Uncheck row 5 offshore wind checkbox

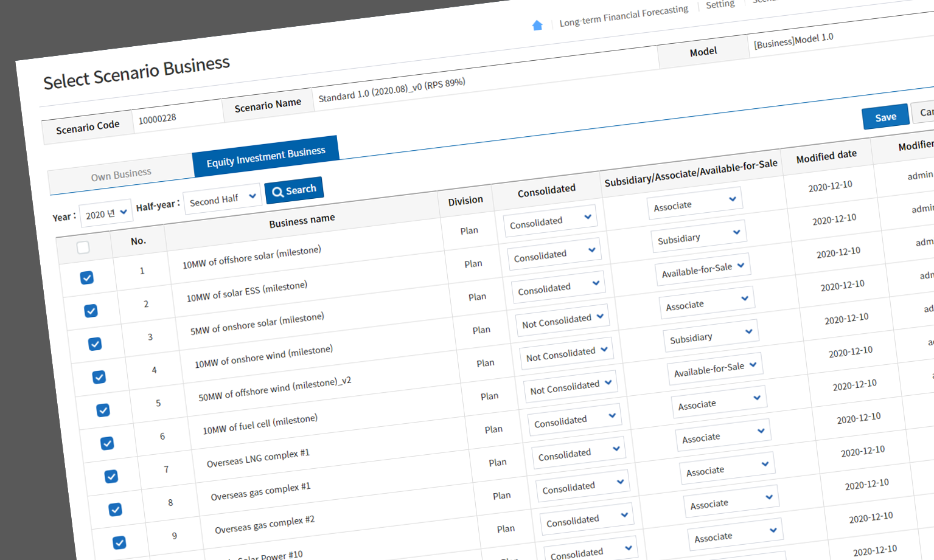(x=103, y=410)
